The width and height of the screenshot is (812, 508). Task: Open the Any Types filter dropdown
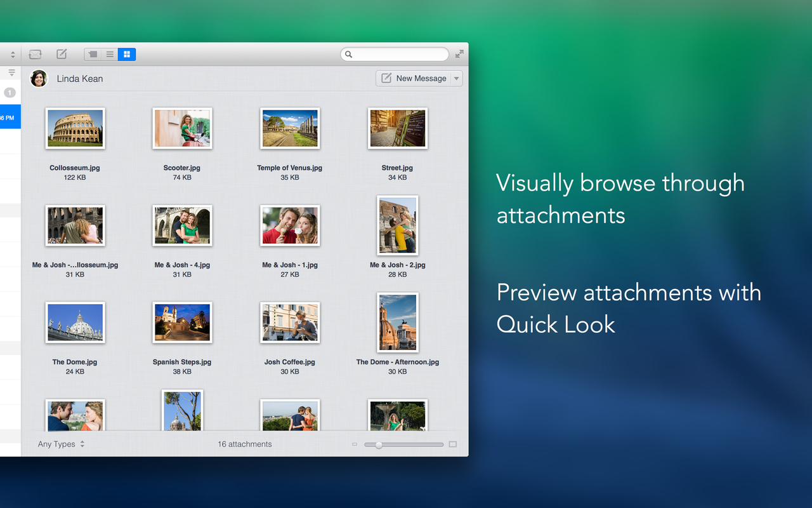click(x=61, y=444)
